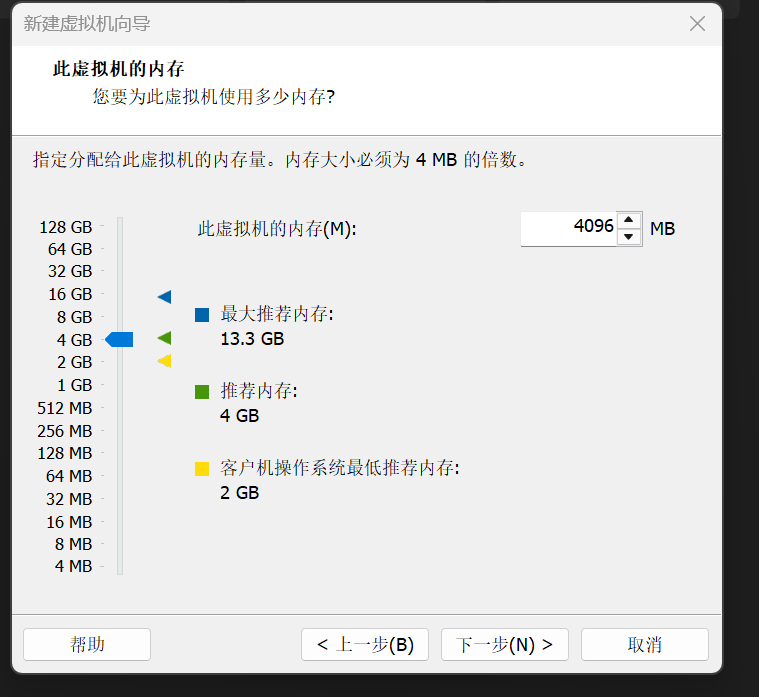Continue with 下一步(N) button
The image size is (759, 697).
pos(505,644)
